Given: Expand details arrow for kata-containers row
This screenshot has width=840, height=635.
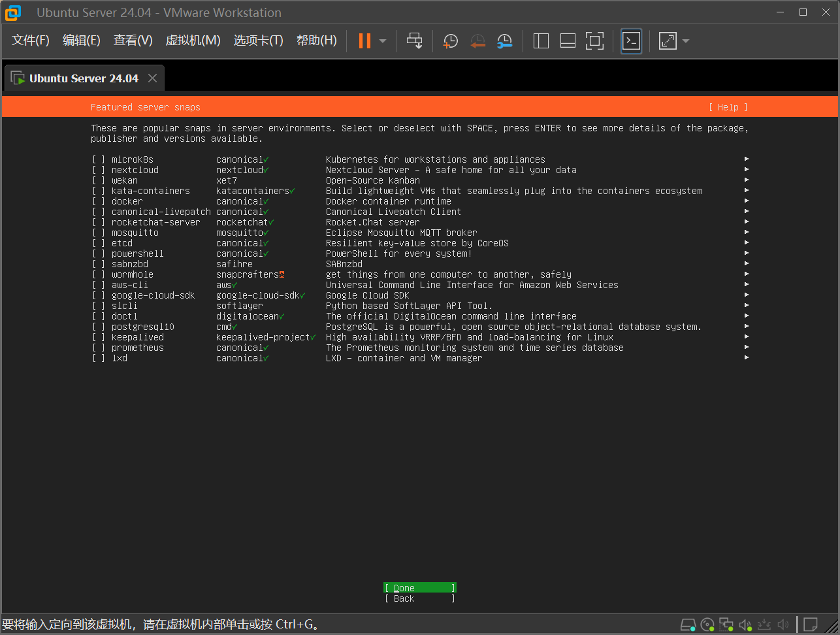Looking at the screenshot, I should (x=747, y=190).
